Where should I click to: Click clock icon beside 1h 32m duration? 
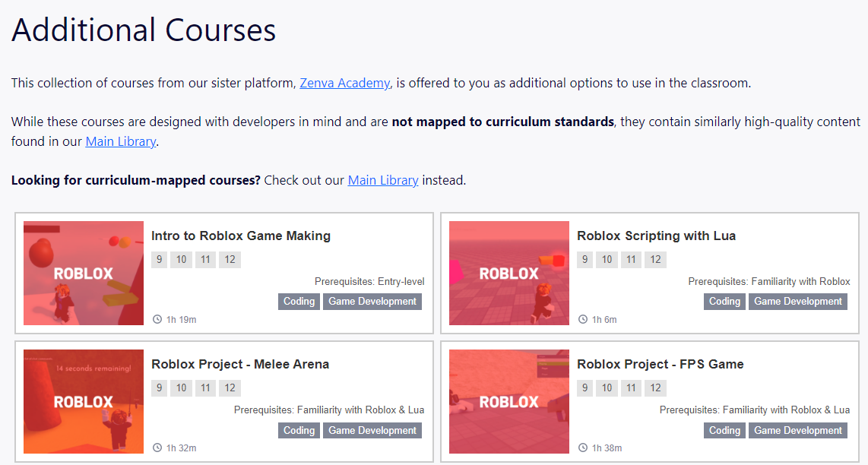pyautogui.click(x=157, y=448)
